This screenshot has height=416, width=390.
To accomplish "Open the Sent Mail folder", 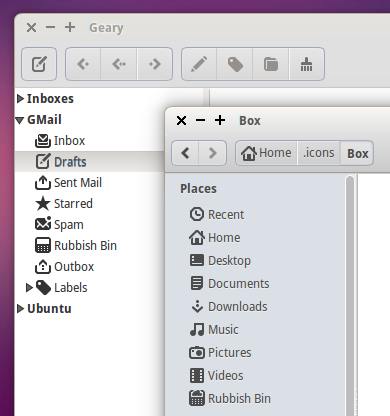I will [x=78, y=183].
